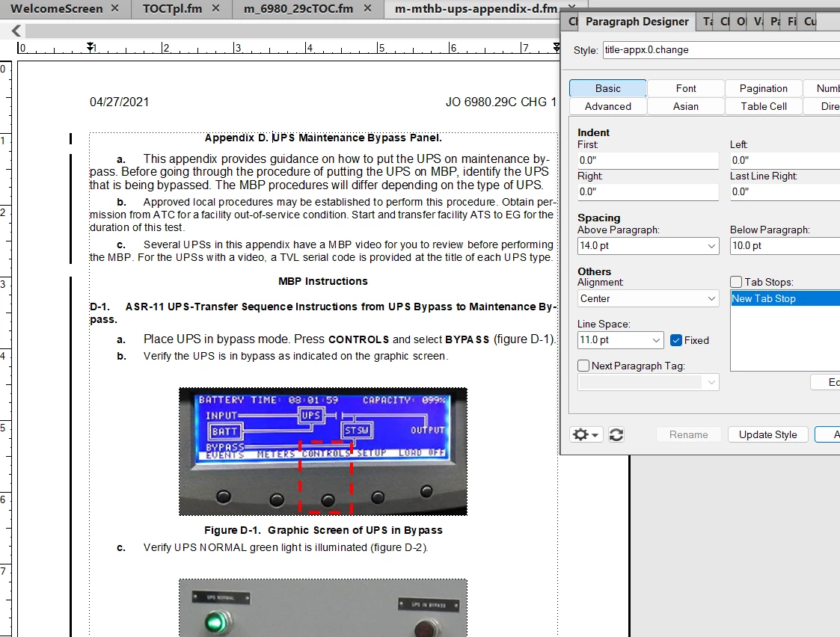Open the Font properties tab
Viewport: 840px width, 637px height.
(x=686, y=88)
